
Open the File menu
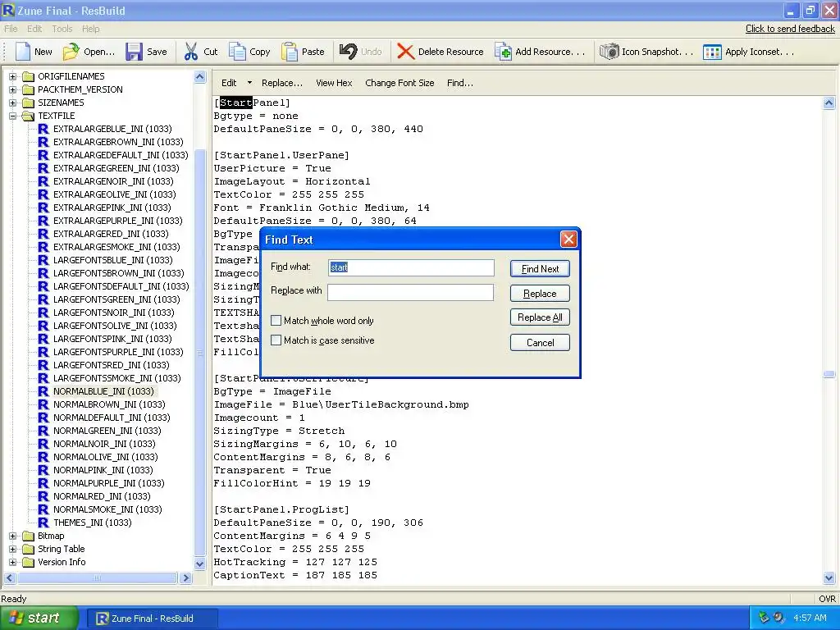[11, 29]
